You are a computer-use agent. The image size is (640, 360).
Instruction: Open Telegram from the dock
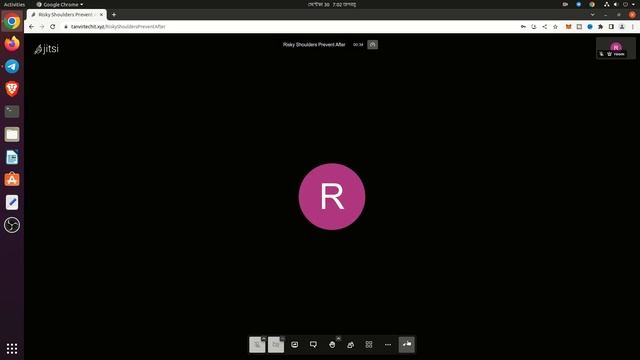click(x=12, y=66)
